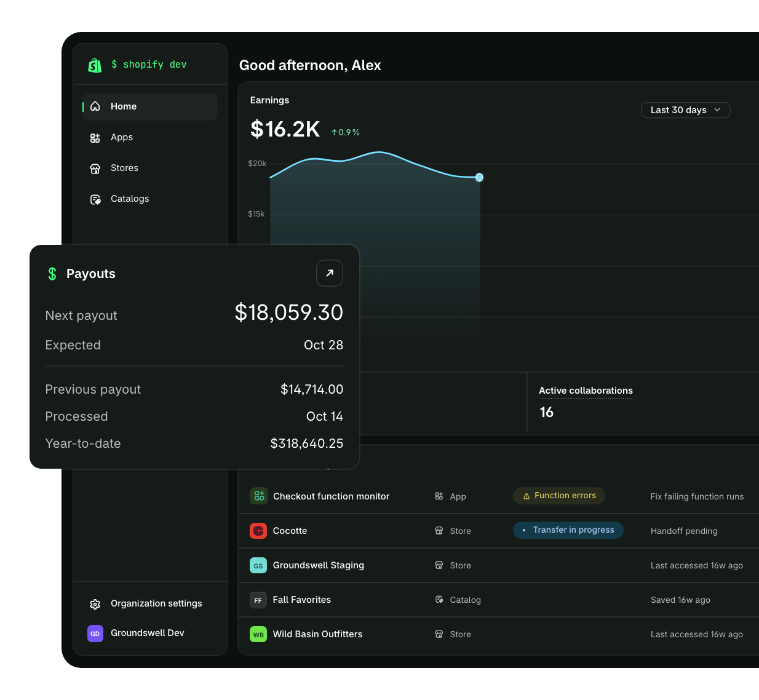Click the $18,059.30 next payout amount
Viewport: 759px width, 700px height.
(x=288, y=312)
